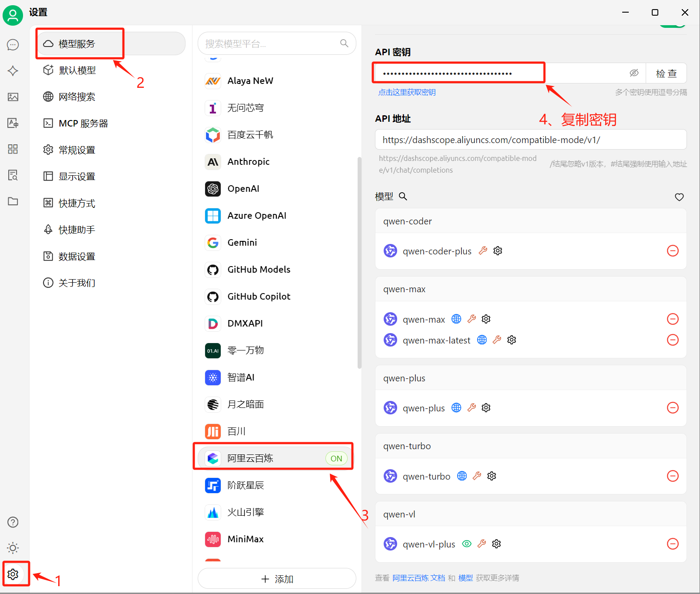This screenshot has height=594, width=700.
Task: Open the agents star icon in sidebar
Action: pyautogui.click(x=13, y=71)
